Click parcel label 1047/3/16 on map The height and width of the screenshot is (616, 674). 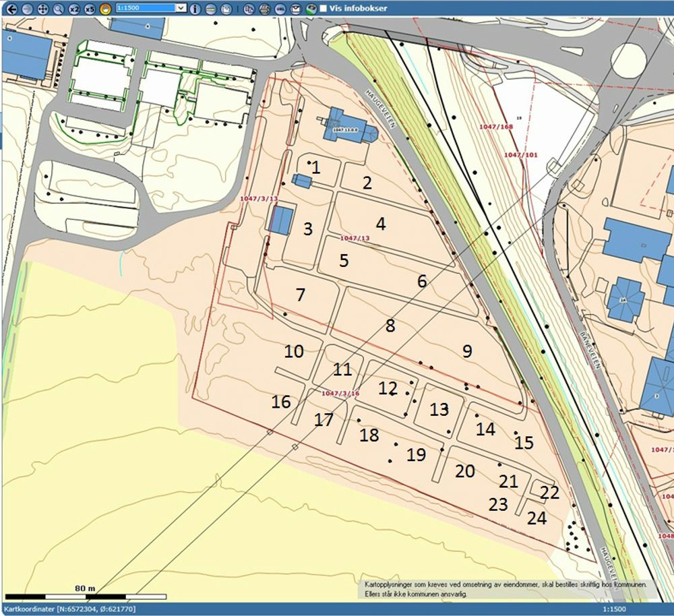[x=340, y=394]
